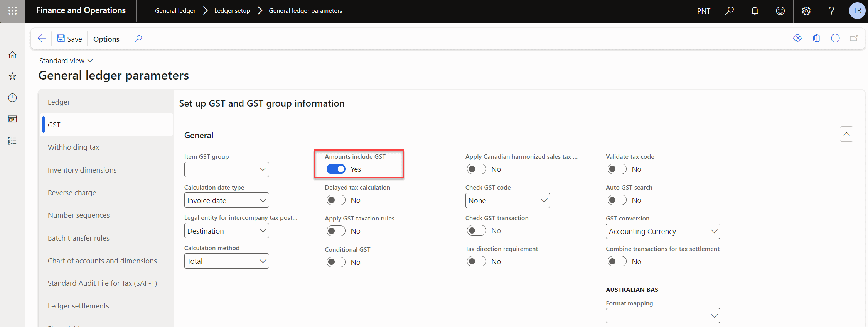The image size is (868, 327).
Task: Open the form in a new window
Action: [854, 38]
